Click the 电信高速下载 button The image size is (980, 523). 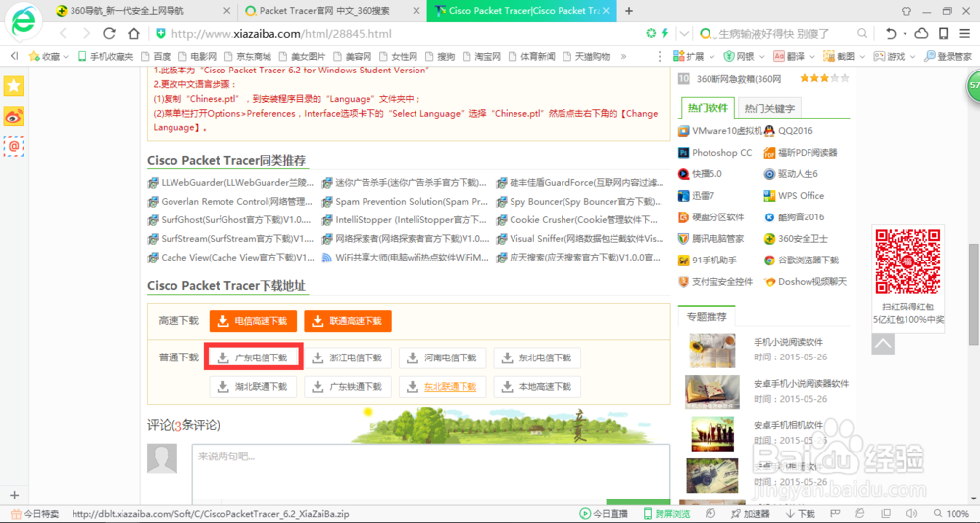coord(253,321)
